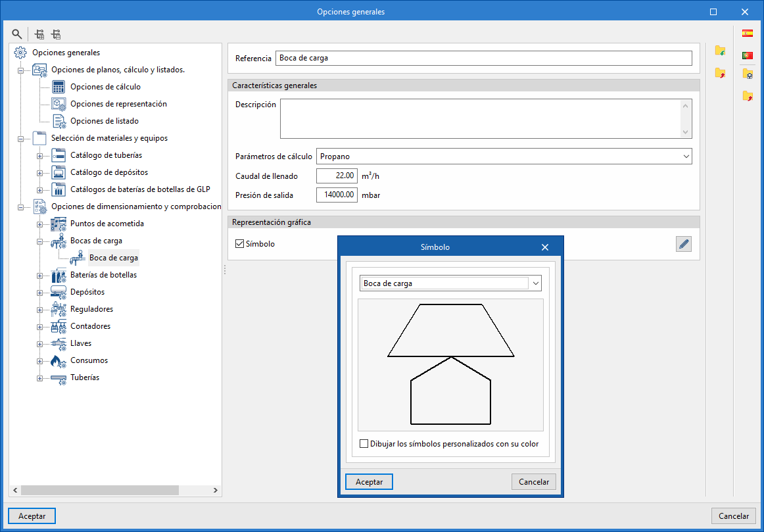Image resolution: width=764 pixels, height=532 pixels.
Task: Click the Opciones de representación icon
Action: (x=59, y=104)
